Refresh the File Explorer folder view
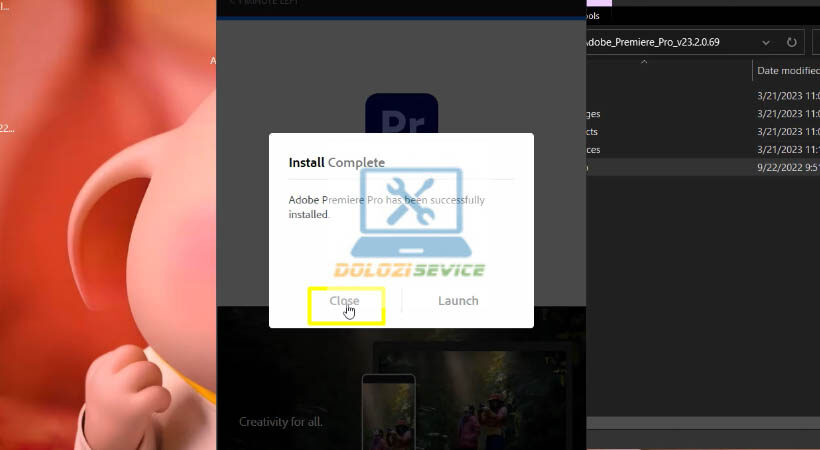The height and width of the screenshot is (450, 820). tap(792, 42)
